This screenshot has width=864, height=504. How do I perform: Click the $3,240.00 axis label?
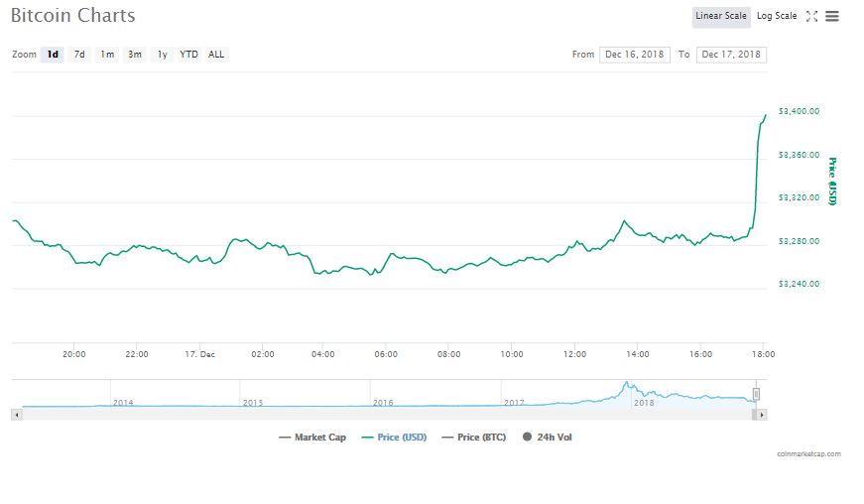799,284
